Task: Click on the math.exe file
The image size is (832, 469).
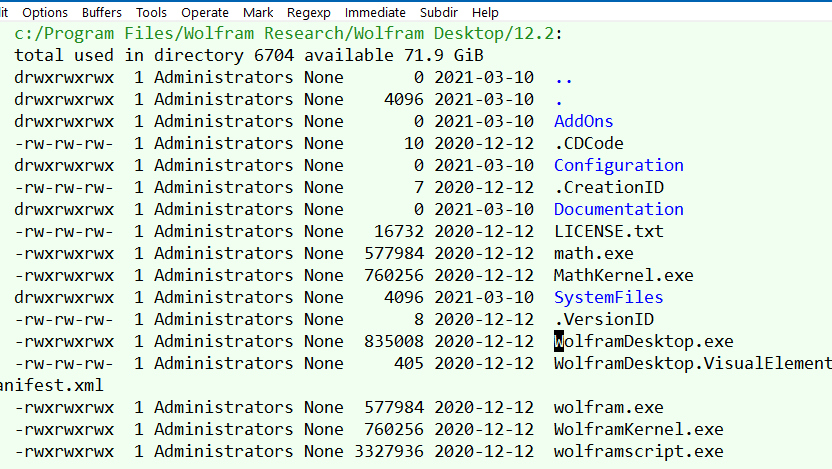Action: [593, 253]
